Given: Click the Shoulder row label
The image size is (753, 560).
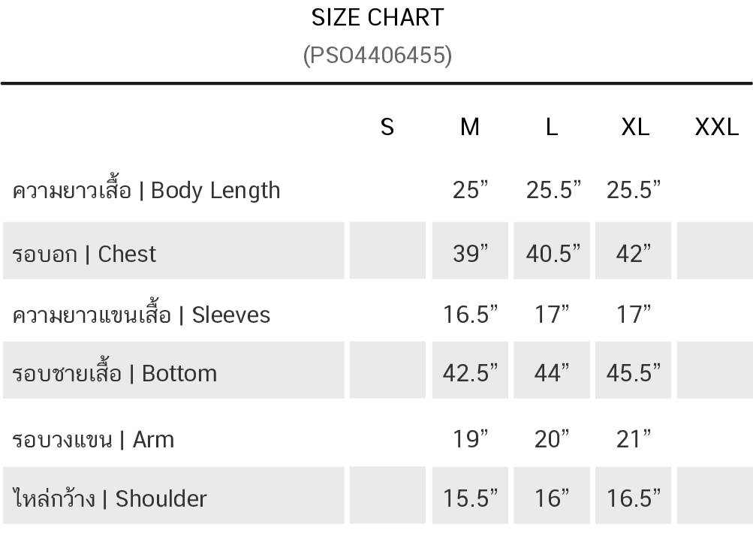Looking at the screenshot, I should [x=110, y=498].
